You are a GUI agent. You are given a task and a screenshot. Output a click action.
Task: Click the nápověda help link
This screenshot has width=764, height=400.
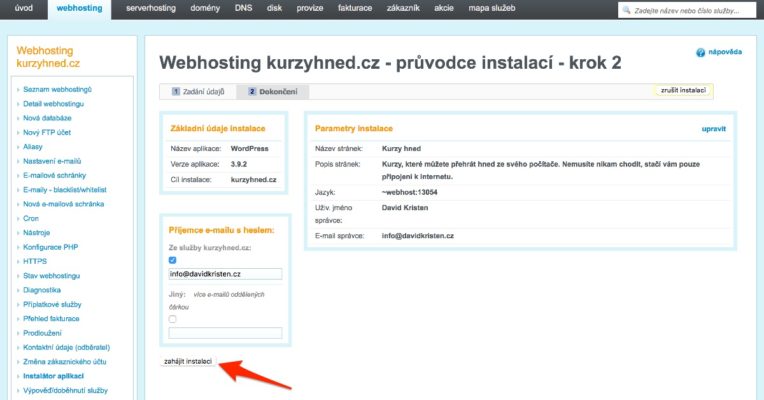725,52
